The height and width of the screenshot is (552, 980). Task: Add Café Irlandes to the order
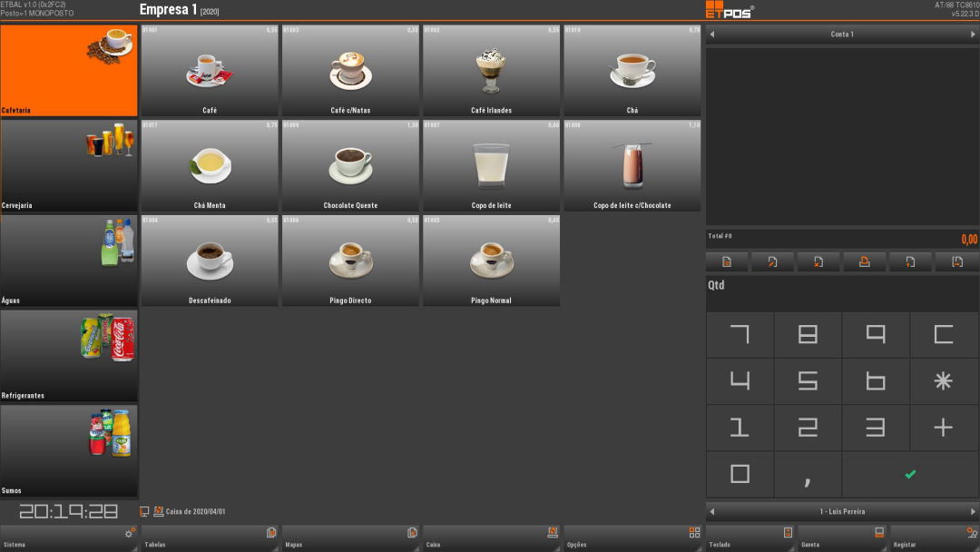tap(491, 71)
